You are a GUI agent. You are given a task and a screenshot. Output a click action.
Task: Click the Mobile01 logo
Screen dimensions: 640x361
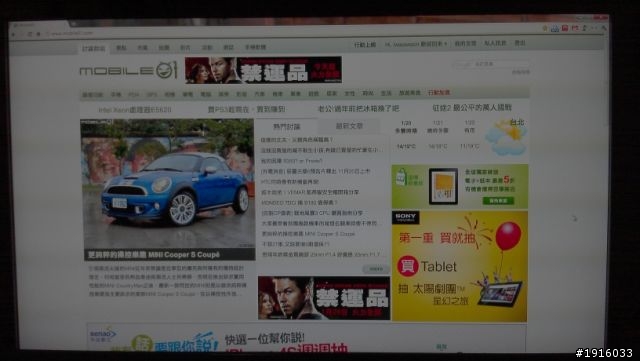coord(129,70)
